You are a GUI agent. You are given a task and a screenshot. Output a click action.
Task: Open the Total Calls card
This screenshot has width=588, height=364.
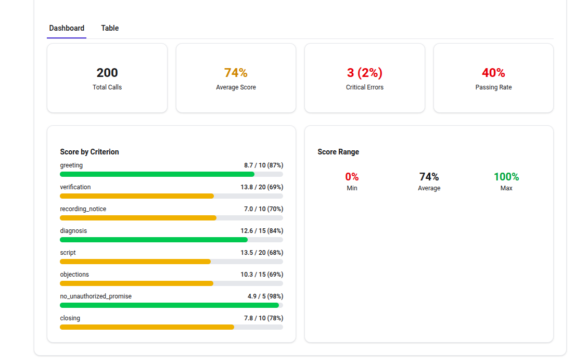point(107,78)
